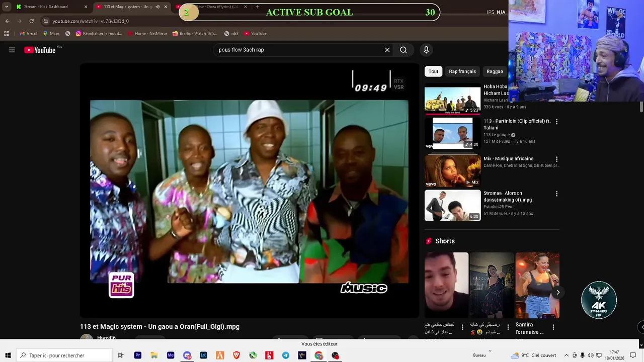Go back with browser back arrow

coord(7,21)
